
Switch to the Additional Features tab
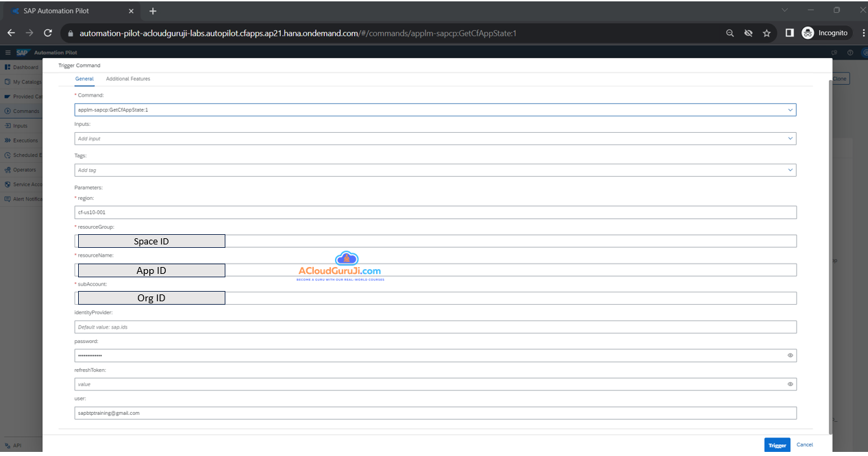click(128, 79)
